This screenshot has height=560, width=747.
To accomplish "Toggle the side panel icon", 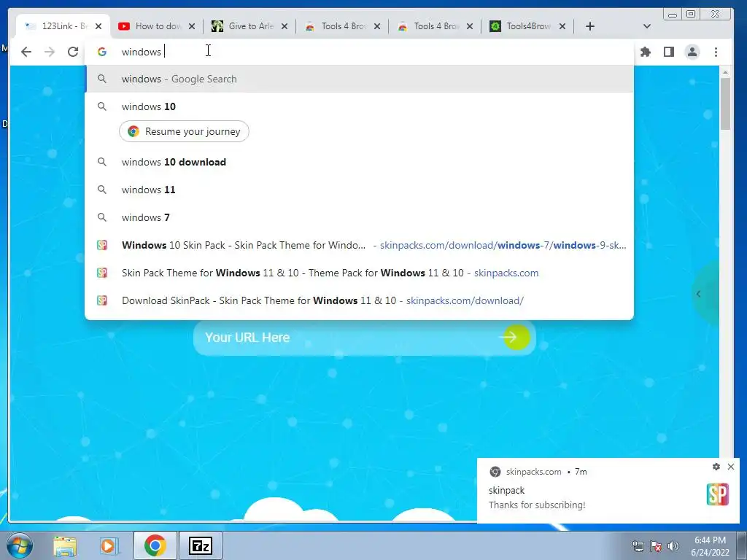I will 669,52.
